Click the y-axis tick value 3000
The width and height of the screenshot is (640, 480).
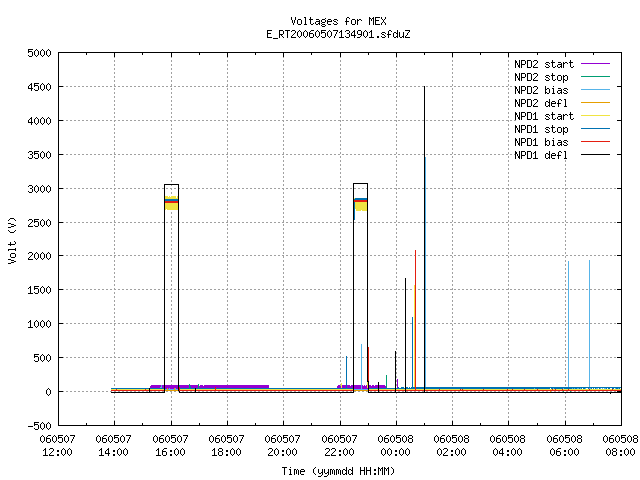[39, 189]
